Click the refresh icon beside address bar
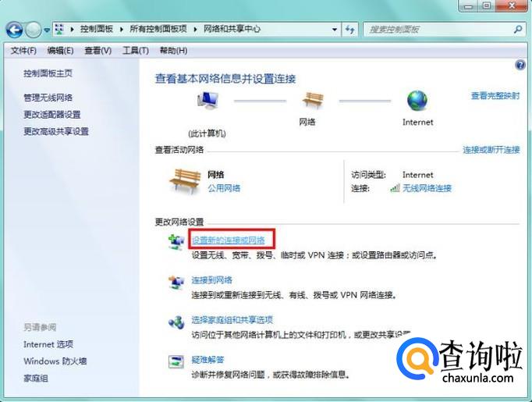This screenshot has height=402, width=532. [x=349, y=30]
